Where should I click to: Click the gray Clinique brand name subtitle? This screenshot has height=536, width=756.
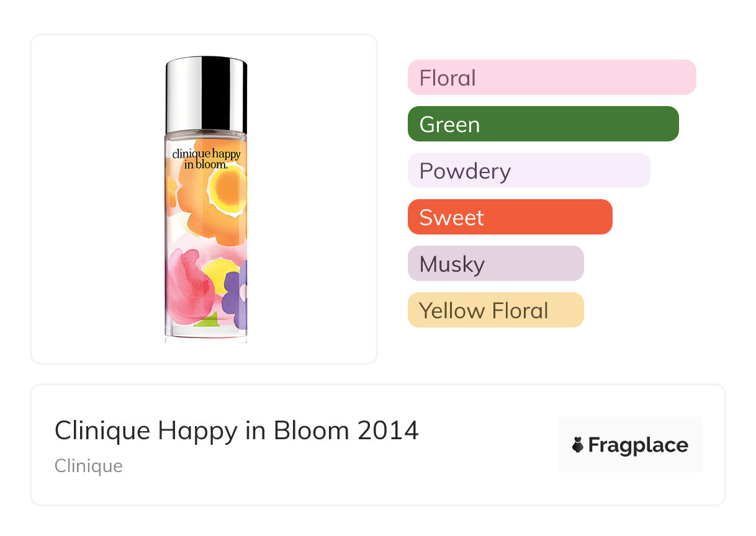[x=89, y=466]
